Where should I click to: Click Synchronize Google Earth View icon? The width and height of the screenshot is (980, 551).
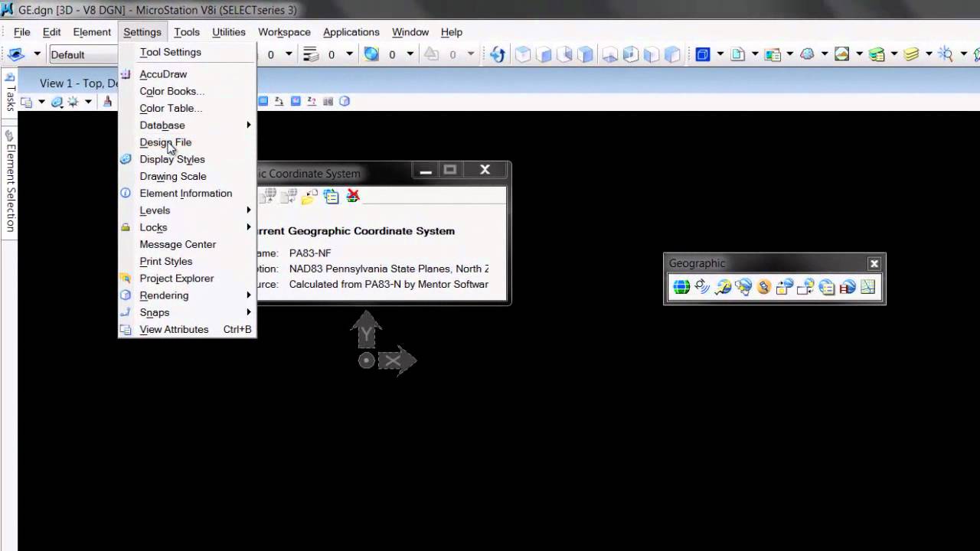[785, 287]
